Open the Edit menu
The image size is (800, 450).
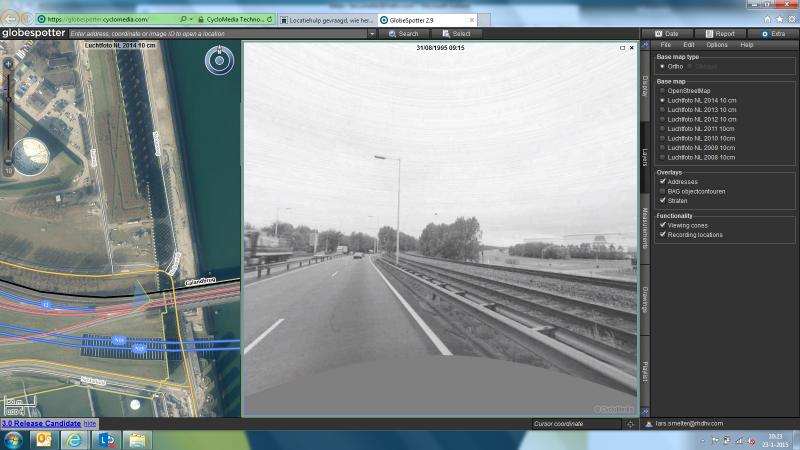click(x=689, y=45)
